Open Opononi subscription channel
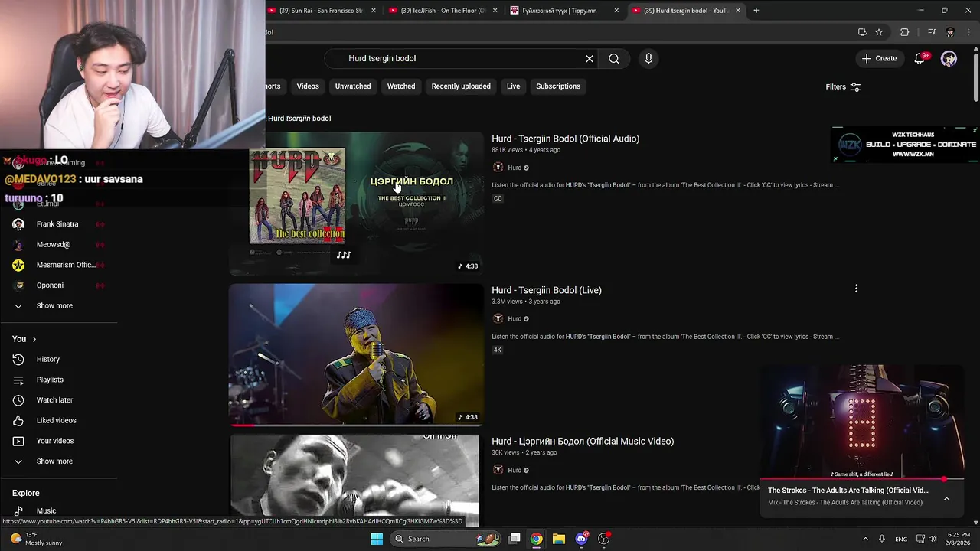 click(x=50, y=285)
